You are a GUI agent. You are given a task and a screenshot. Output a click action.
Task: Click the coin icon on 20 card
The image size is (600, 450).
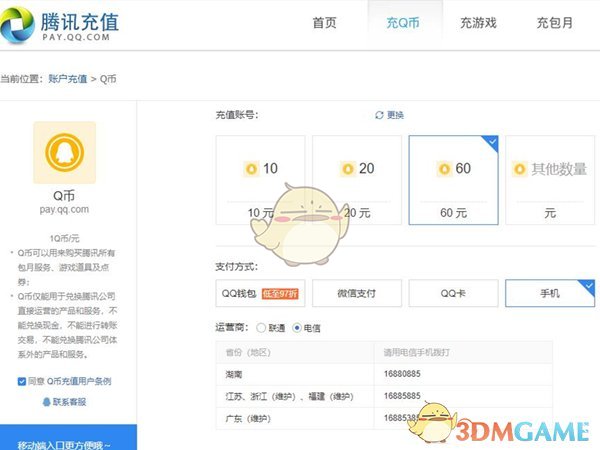pyautogui.click(x=348, y=169)
